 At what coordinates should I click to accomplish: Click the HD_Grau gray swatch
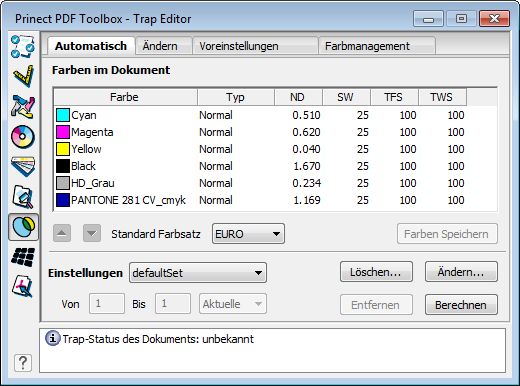63,183
